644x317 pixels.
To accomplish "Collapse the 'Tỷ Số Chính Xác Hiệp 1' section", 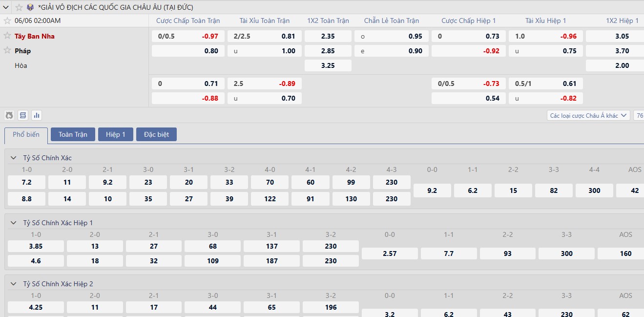I will point(13,223).
